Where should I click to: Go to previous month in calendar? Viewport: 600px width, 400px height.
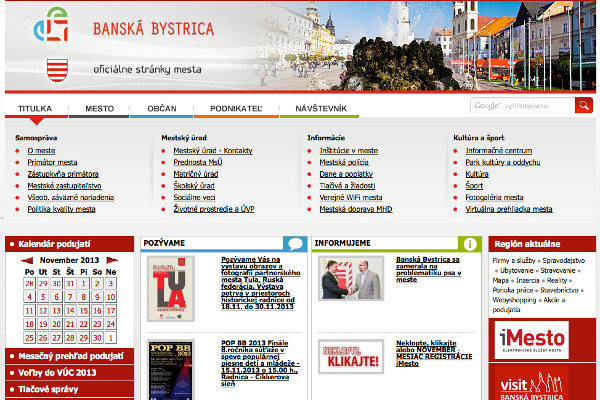(27, 261)
